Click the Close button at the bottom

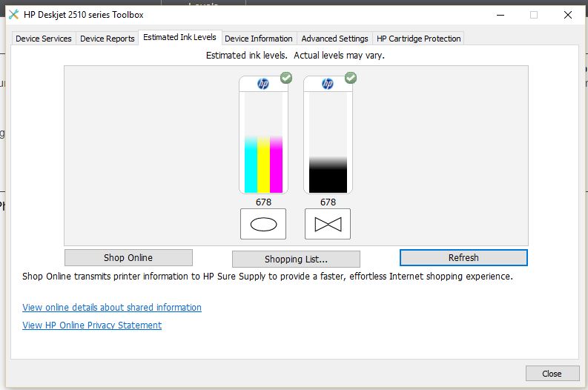552,374
